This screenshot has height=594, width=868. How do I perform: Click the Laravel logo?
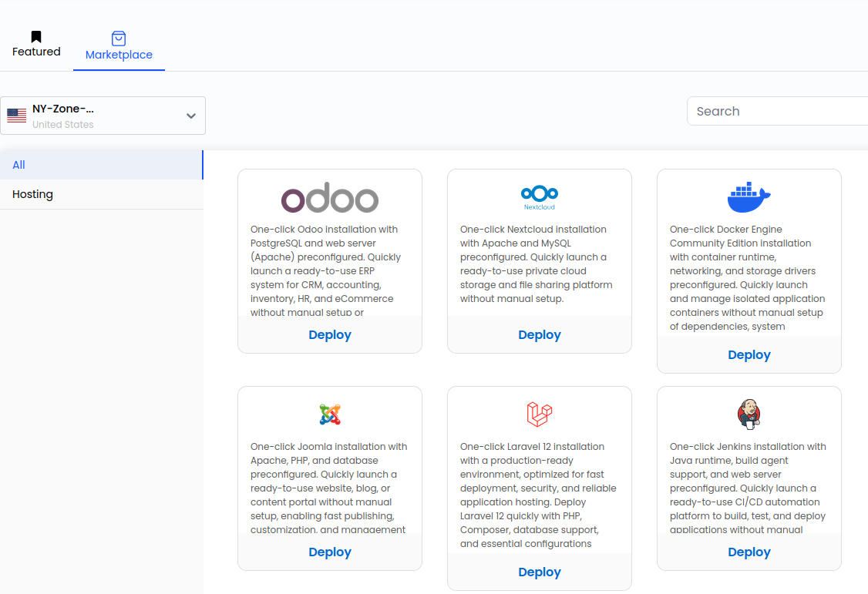(539, 414)
